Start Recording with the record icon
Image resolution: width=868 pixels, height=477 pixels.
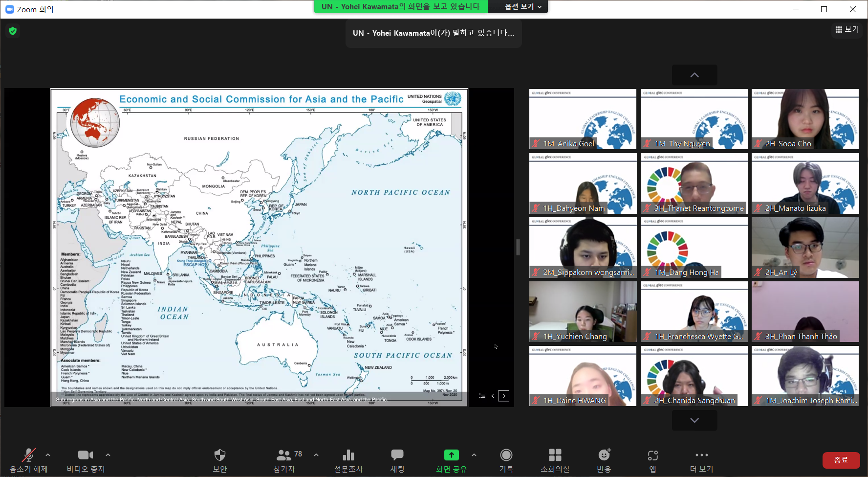[x=506, y=455]
